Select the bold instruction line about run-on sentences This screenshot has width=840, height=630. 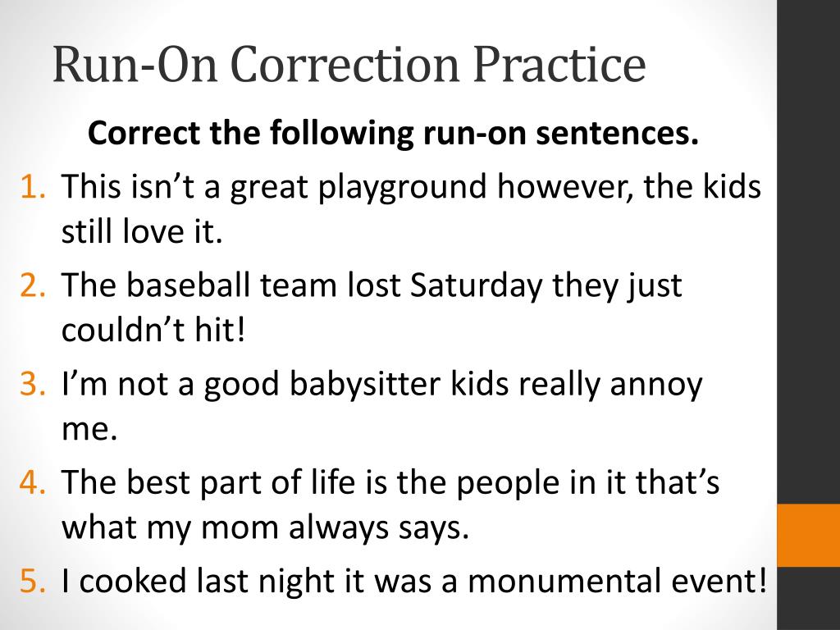tap(393, 132)
